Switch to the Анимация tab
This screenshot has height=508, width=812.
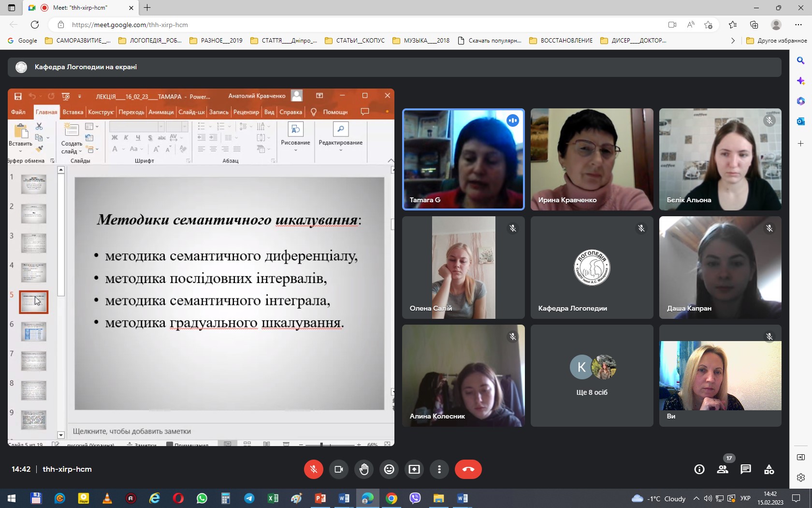pyautogui.click(x=161, y=112)
